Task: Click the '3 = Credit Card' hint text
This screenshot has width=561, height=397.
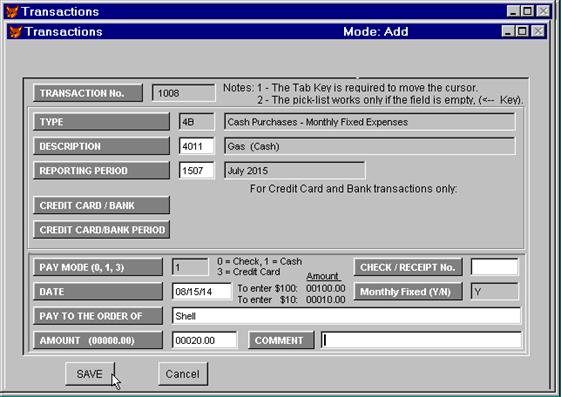Action: click(249, 272)
